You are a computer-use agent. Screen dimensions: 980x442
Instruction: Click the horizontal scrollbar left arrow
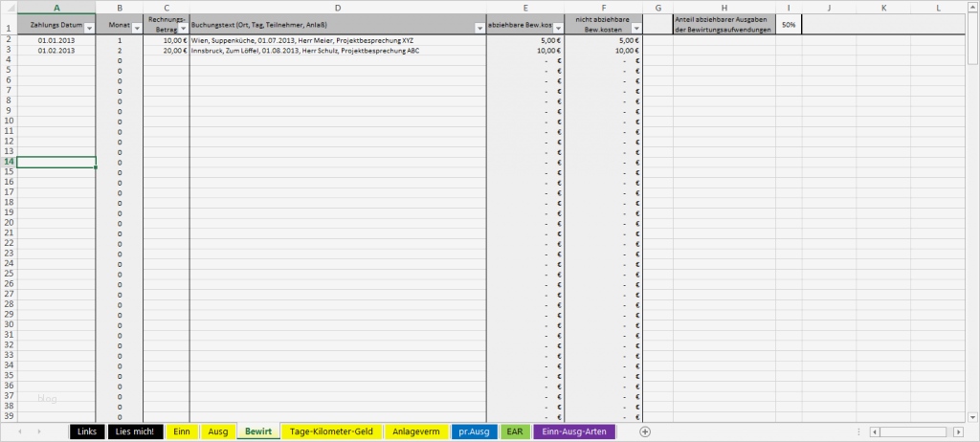[875, 432]
